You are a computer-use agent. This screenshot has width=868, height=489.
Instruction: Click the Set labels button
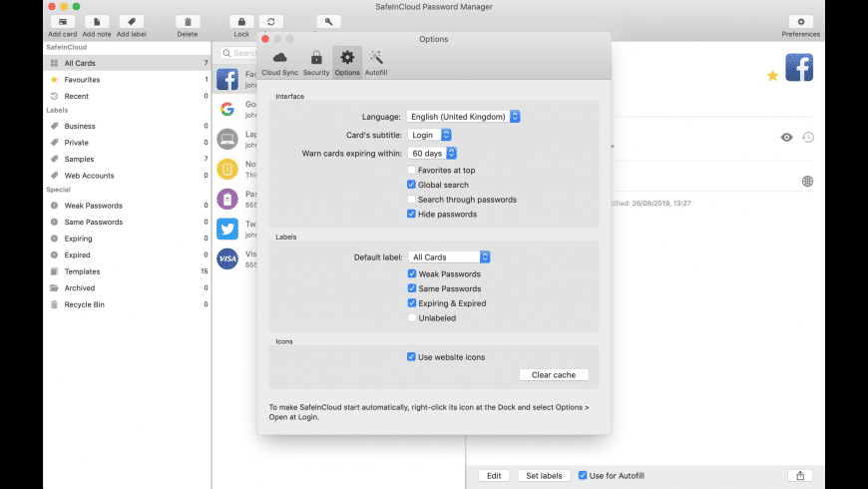coord(544,476)
